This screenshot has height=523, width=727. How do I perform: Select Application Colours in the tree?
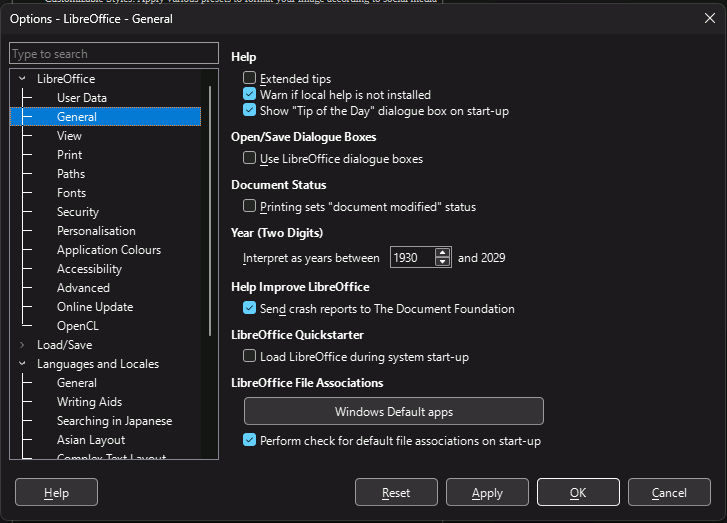coord(109,250)
